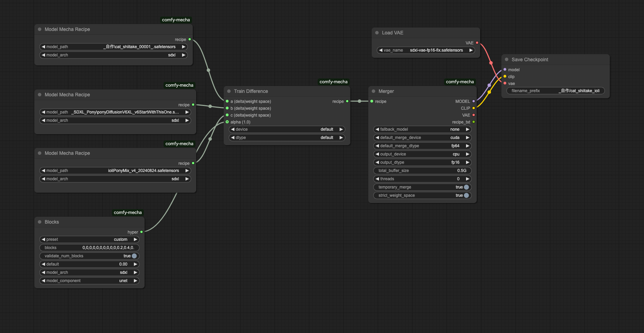The height and width of the screenshot is (333, 644).
Task: Turn off strict_weight_space on Merger
Action: tap(466, 195)
